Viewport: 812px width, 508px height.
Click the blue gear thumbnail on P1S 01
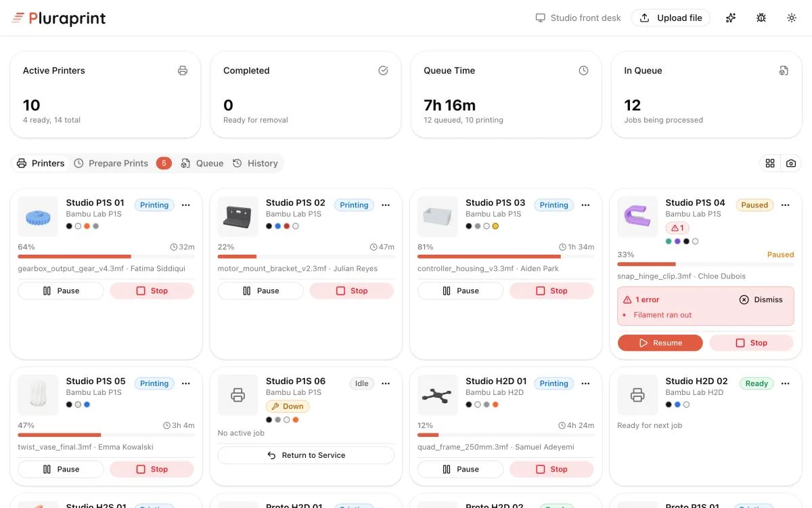38,217
